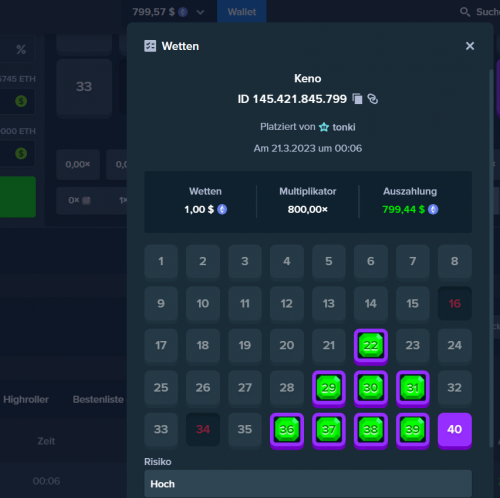The width and height of the screenshot is (500, 498).
Task: Click Keno tile number 8
Action: click(x=455, y=262)
